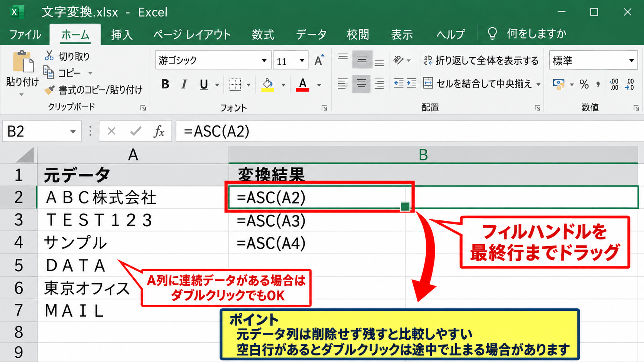Open text orientation icon
The width and height of the screenshot is (644, 362).
[398, 60]
